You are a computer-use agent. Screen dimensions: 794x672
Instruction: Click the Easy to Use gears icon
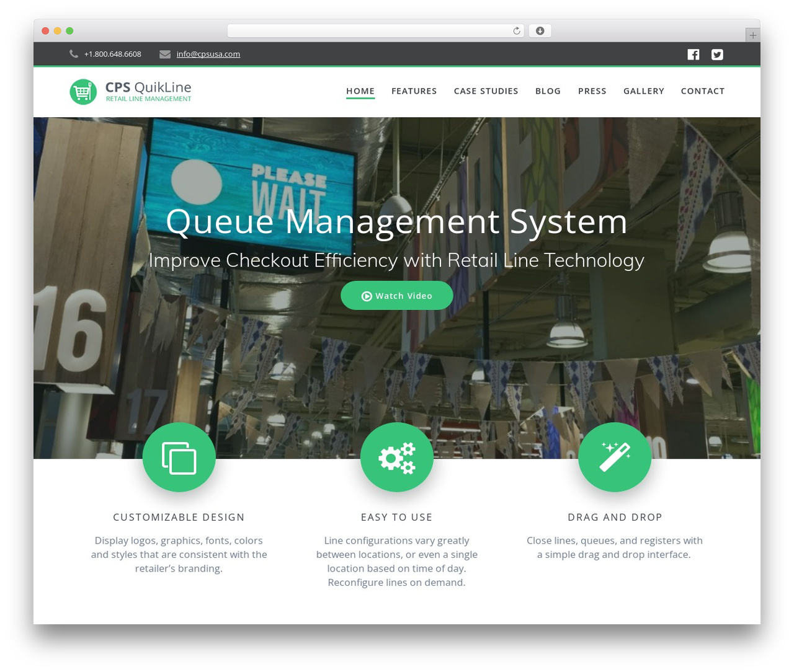click(397, 458)
